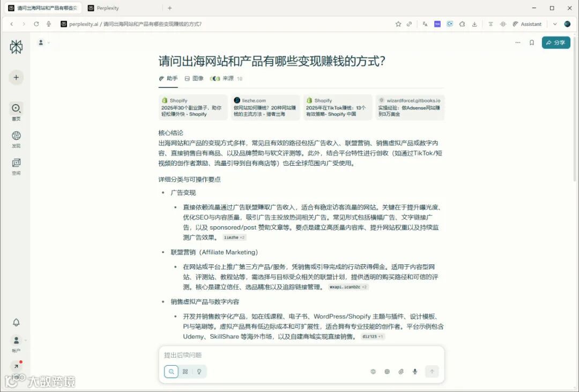Click the thread title 请问出海网站和产品
The width and height of the screenshot is (579, 392).
click(x=272, y=61)
